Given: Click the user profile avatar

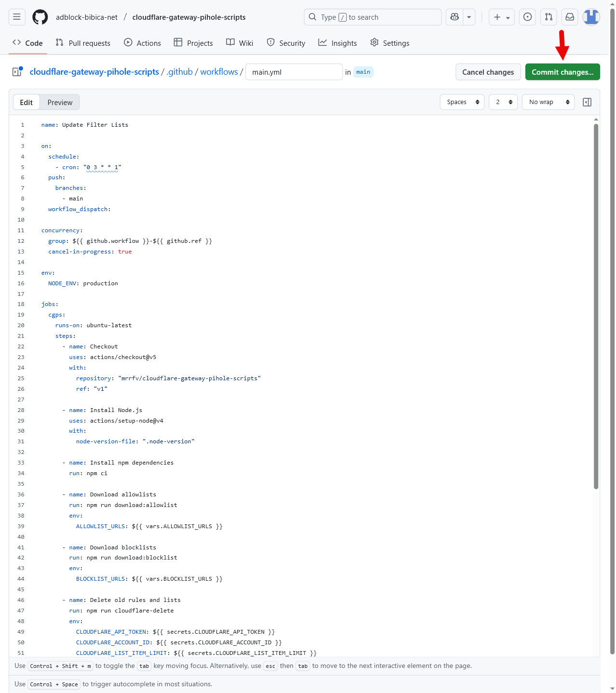Looking at the screenshot, I should tap(591, 17).
